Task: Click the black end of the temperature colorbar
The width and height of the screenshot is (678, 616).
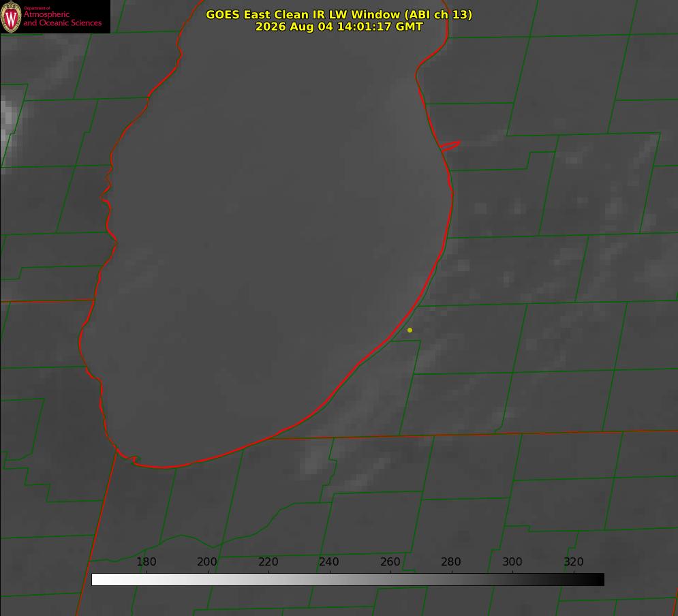Action: pos(597,580)
